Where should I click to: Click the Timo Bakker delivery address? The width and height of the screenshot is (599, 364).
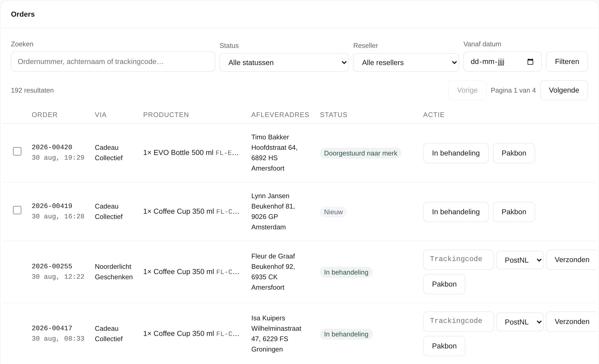(274, 153)
